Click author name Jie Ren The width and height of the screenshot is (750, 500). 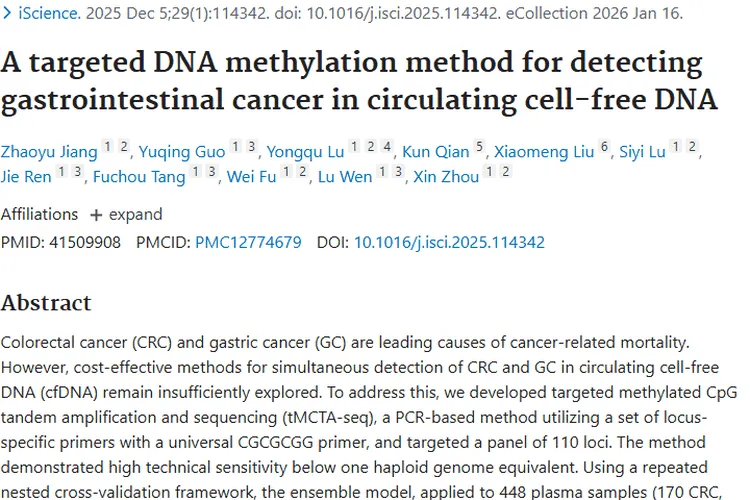pyautogui.click(x=27, y=178)
